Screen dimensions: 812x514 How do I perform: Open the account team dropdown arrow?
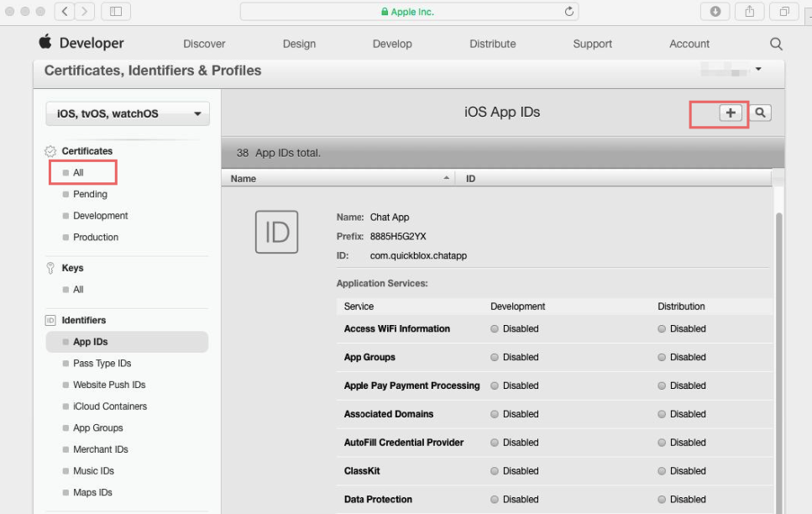coord(758,69)
